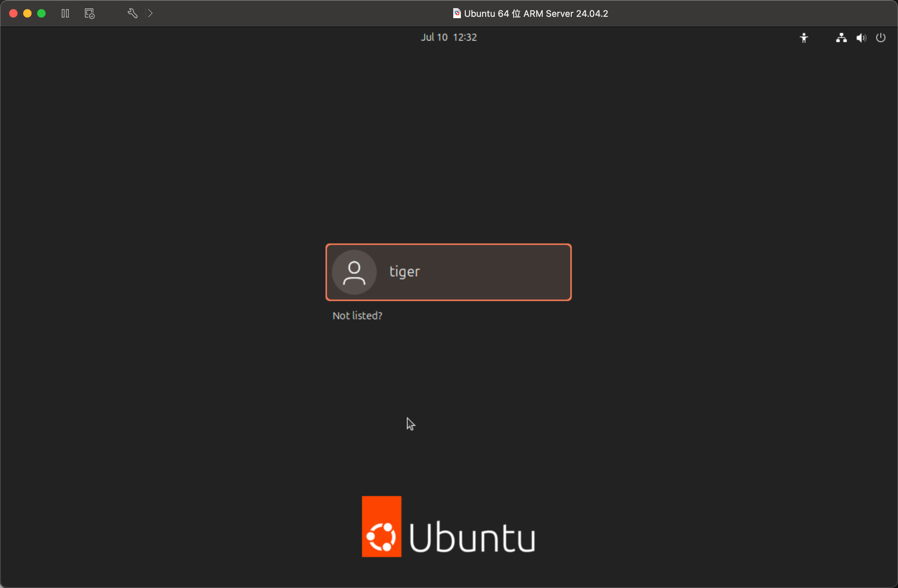The image size is (898, 588).
Task: Open the volume speaker icon
Action: 861,38
